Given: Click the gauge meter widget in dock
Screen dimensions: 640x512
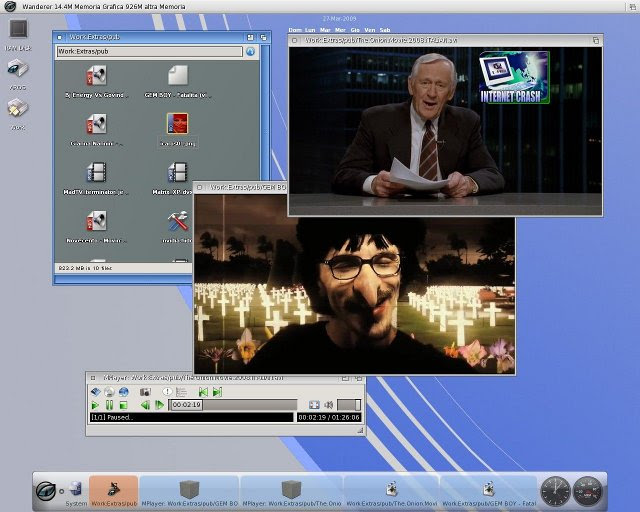Looking at the screenshot, I should pos(588,492).
